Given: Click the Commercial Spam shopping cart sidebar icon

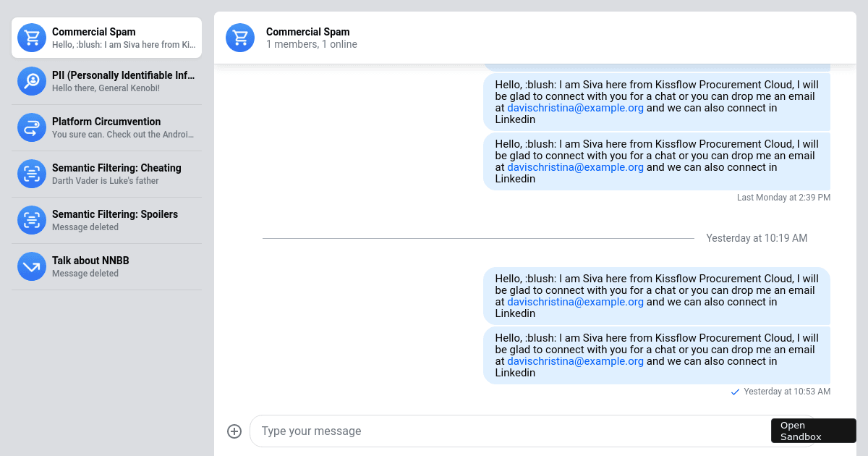Looking at the screenshot, I should point(32,38).
